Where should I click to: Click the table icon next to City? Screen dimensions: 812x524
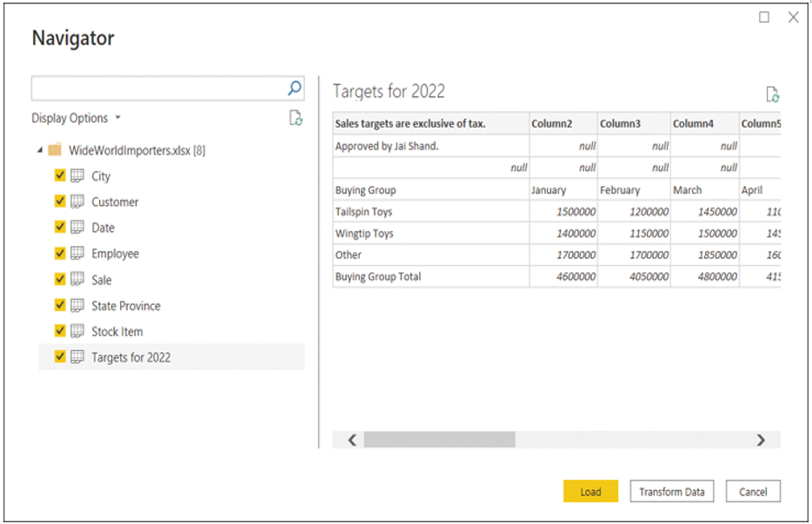point(77,176)
